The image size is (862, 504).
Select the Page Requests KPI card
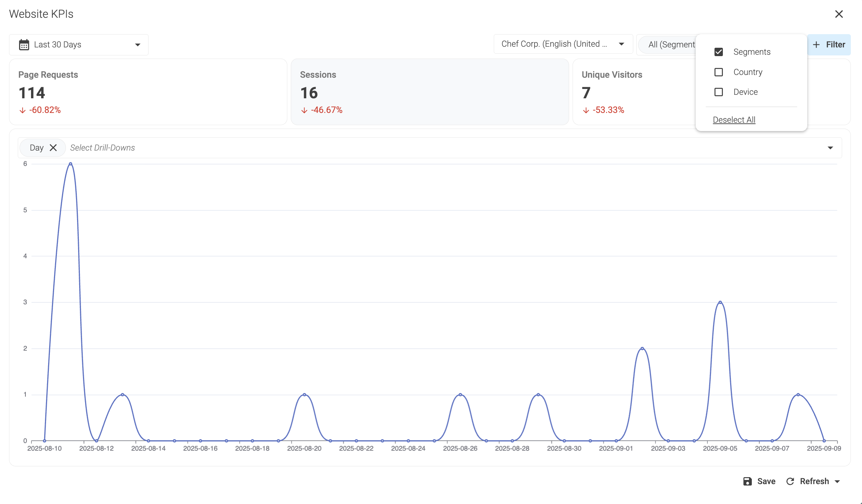click(x=148, y=92)
